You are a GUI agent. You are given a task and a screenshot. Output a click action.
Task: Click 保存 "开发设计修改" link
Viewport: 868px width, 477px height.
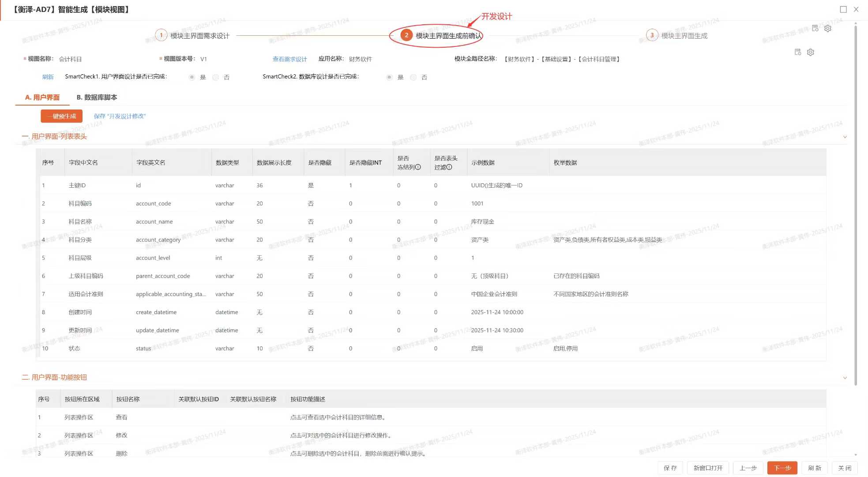(120, 116)
